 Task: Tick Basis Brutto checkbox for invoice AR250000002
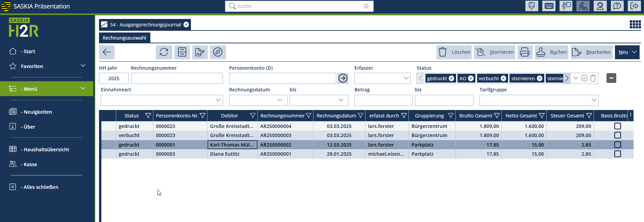click(617, 145)
